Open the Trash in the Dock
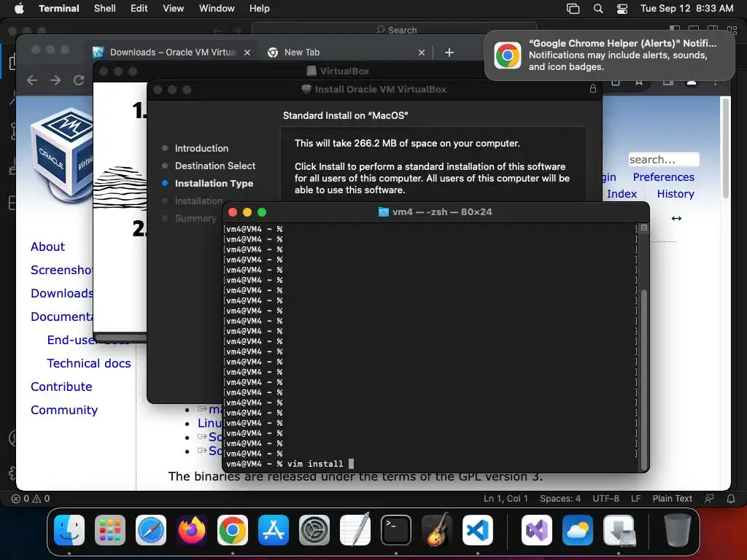 tap(678, 530)
